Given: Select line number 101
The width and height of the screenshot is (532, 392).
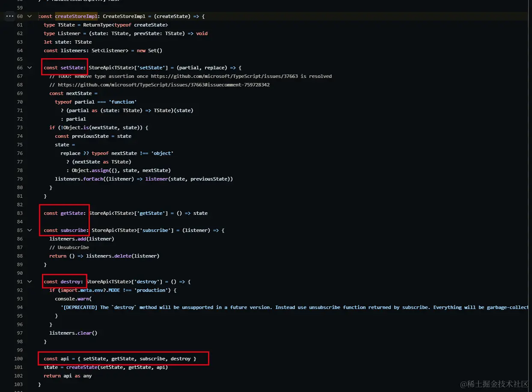Looking at the screenshot, I should (19, 367).
